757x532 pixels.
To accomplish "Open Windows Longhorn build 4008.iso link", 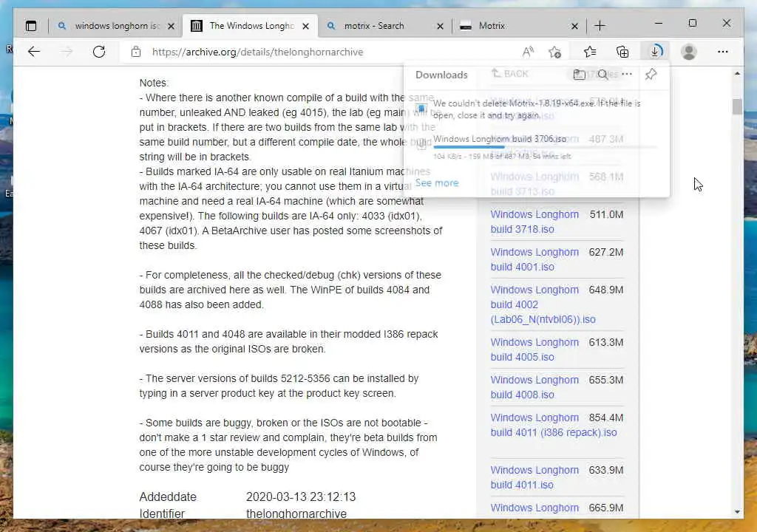I will [534, 387].
